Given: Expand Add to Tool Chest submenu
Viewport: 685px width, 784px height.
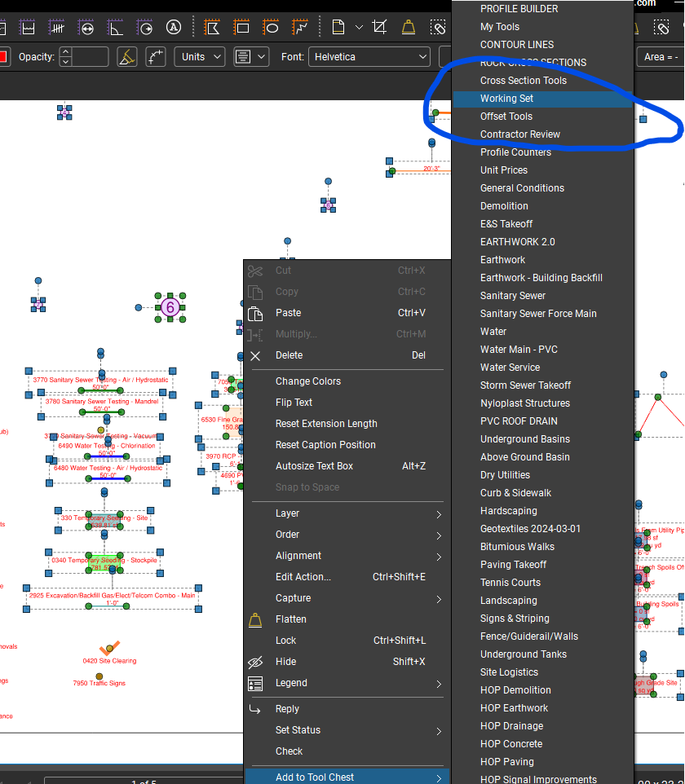Looking at the screenshot, I should (x=347, y=777).
